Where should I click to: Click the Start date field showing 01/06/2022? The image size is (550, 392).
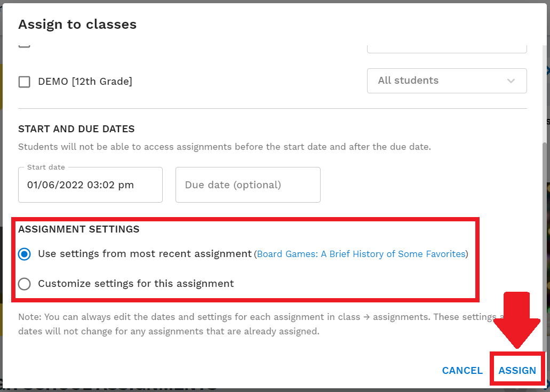(x=90, y=185)
